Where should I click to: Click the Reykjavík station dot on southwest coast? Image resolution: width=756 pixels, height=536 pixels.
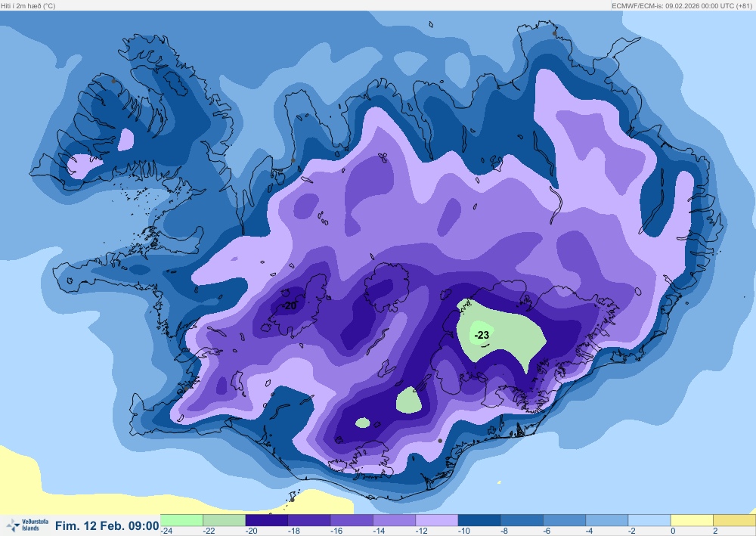point(186,389)
